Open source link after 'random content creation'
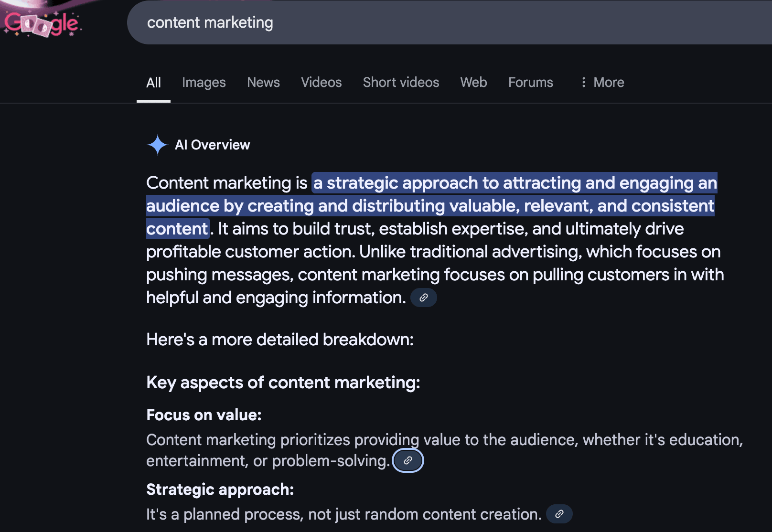The height and width of the screenshot is (532, 772). [559, 514]
